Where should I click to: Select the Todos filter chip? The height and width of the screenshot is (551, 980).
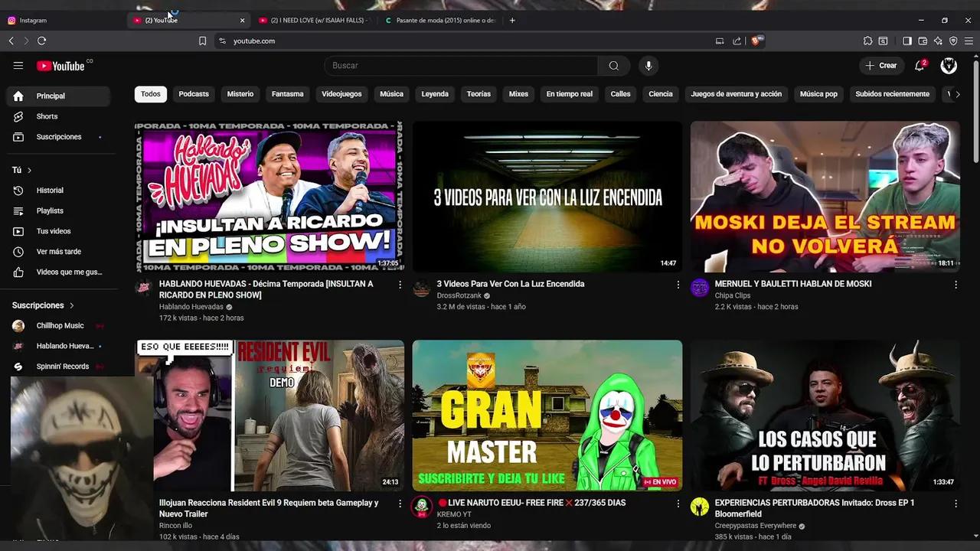click(x=151, y=94)
